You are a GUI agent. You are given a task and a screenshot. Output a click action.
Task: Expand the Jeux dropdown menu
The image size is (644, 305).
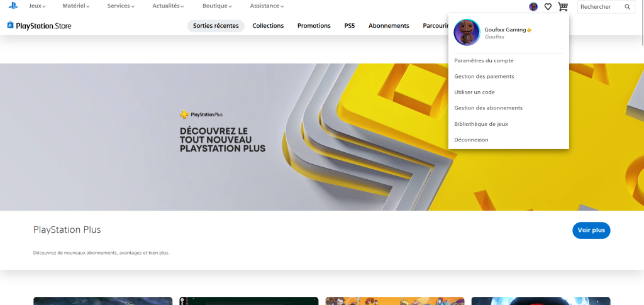37,6
